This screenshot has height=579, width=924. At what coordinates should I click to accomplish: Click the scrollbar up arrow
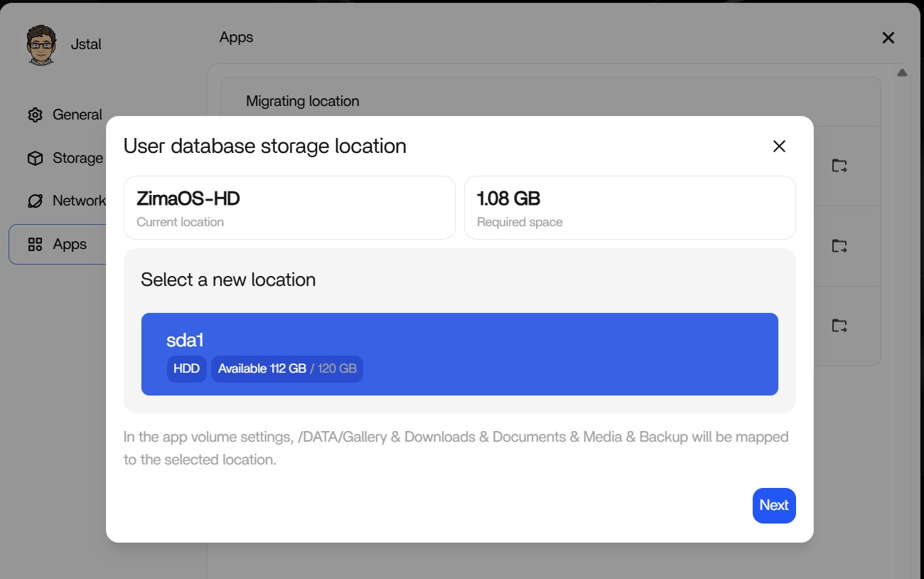[x=902, y=73]
